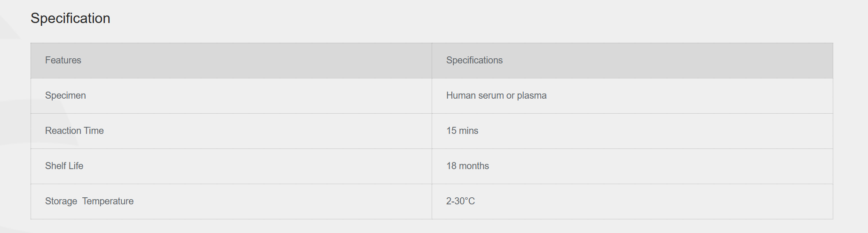
Task: Click the "18 months" shelf life value
Action: tap(467, 166)
